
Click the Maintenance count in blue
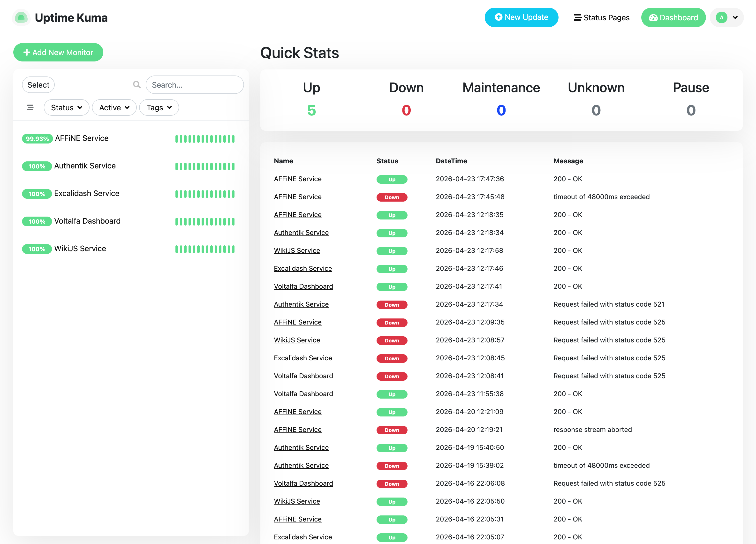click(501, 110)
